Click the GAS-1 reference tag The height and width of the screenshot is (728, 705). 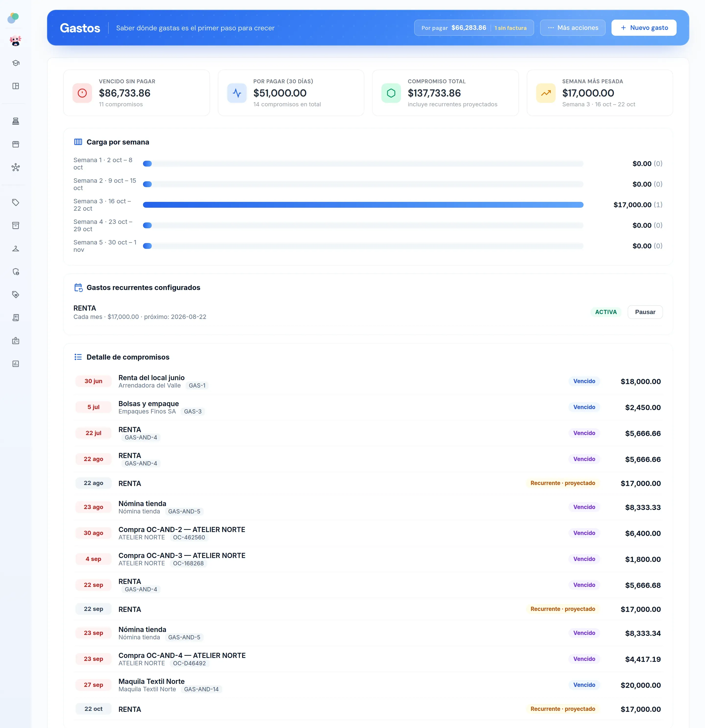197,386
